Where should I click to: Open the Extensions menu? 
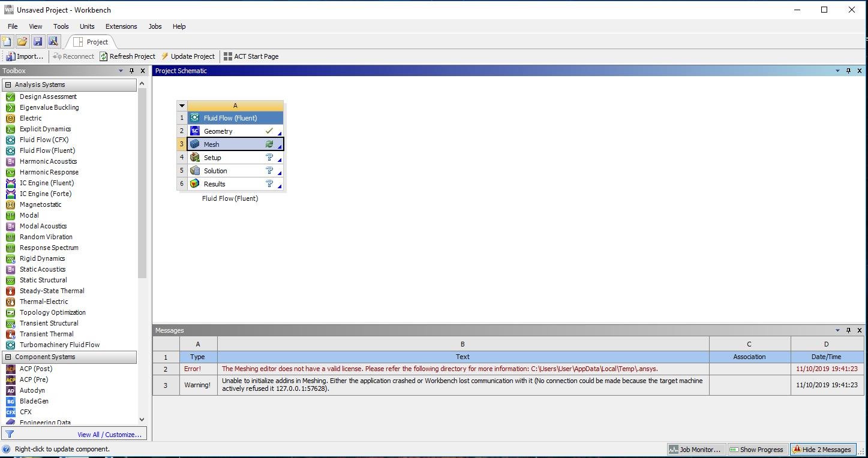(x=121, y=26)
